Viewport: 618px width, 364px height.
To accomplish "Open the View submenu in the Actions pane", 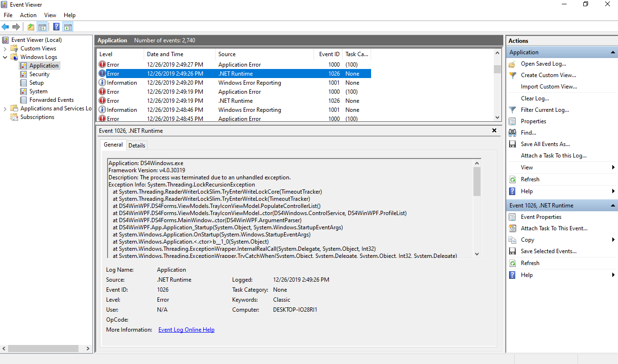I will (x=526, y=167).
